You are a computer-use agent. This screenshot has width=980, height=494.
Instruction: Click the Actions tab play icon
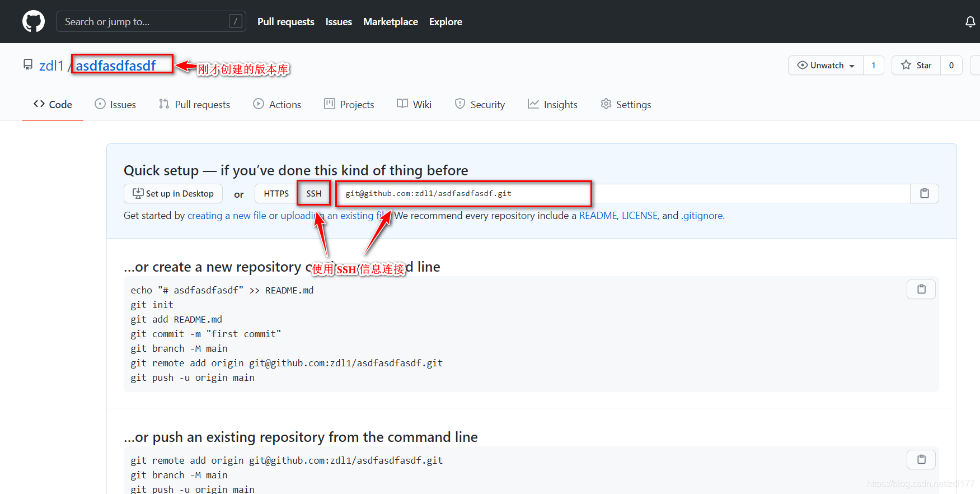[259, 104]
